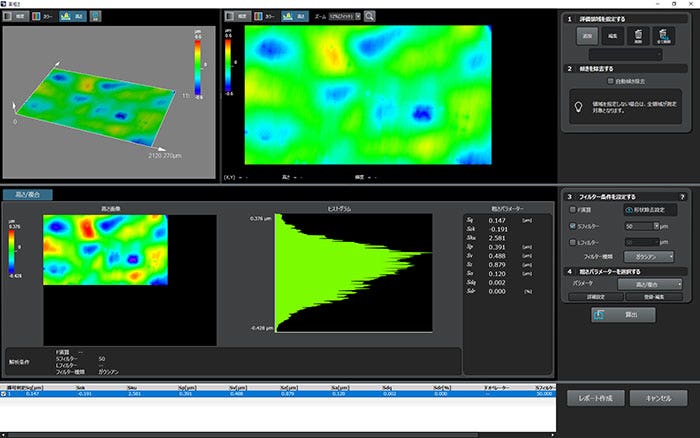Click the calculate button with export icon

[x=621, y=314]
